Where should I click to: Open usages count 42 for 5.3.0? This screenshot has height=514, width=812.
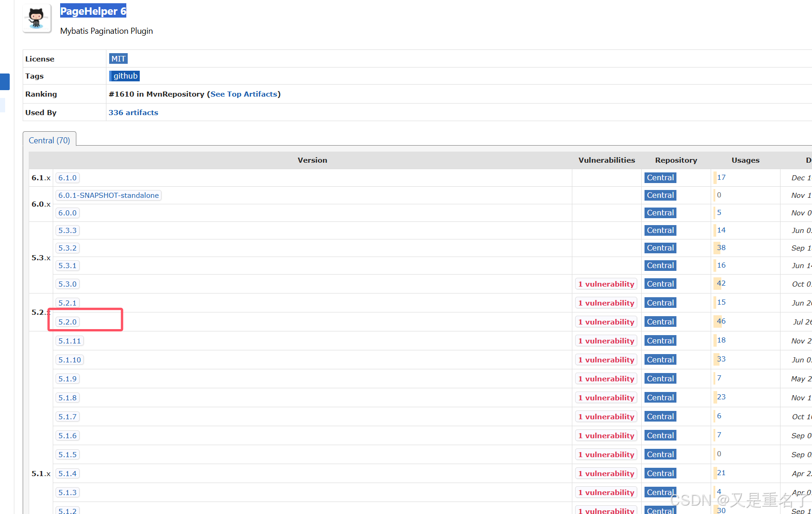pyautogui.click(x=721, y=283)
